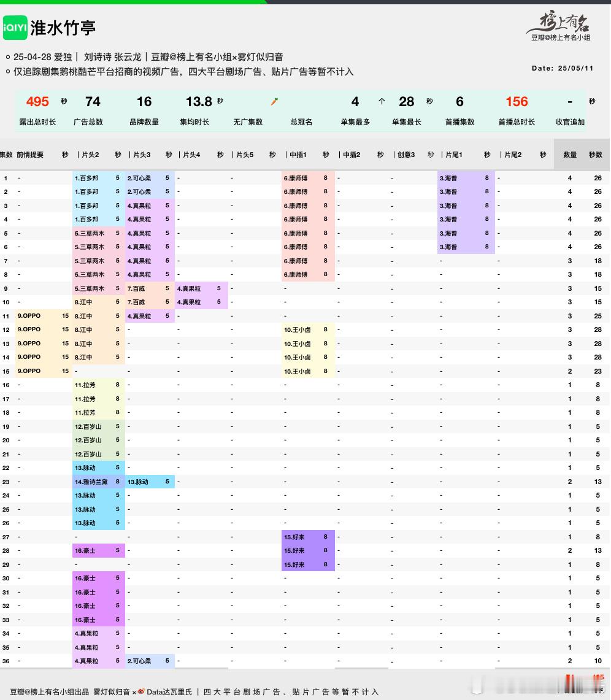Click the 集均时长 label
This screenshot has width=611, height=700.
[x=194, y=122]
